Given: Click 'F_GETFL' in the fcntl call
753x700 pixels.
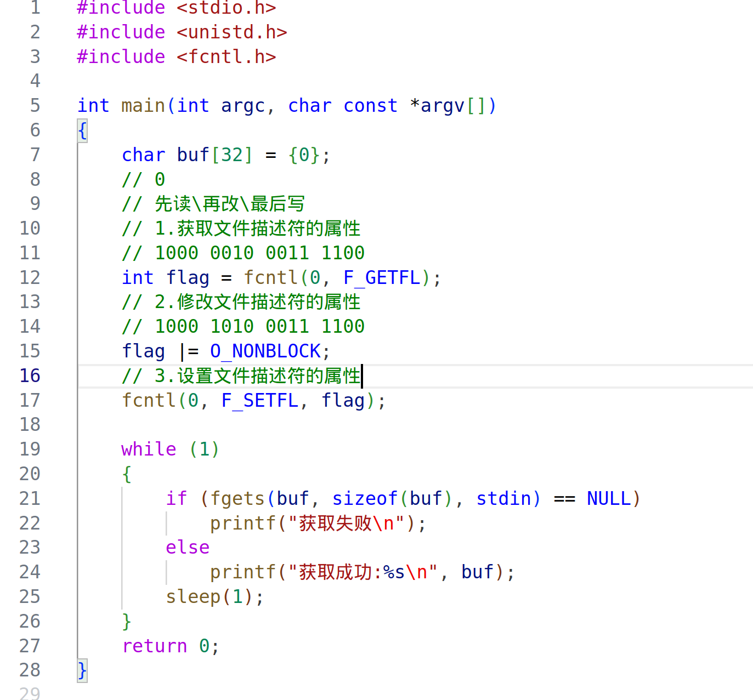Looking at the screenshot, I should [382, 277].
